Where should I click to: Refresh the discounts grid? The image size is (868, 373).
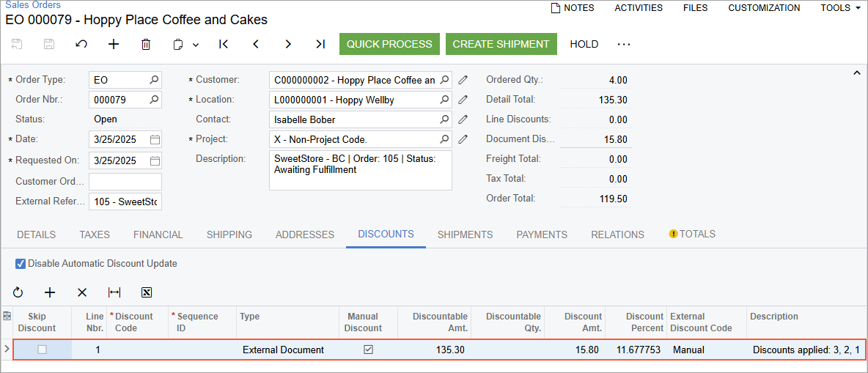(x=18, y=292)
